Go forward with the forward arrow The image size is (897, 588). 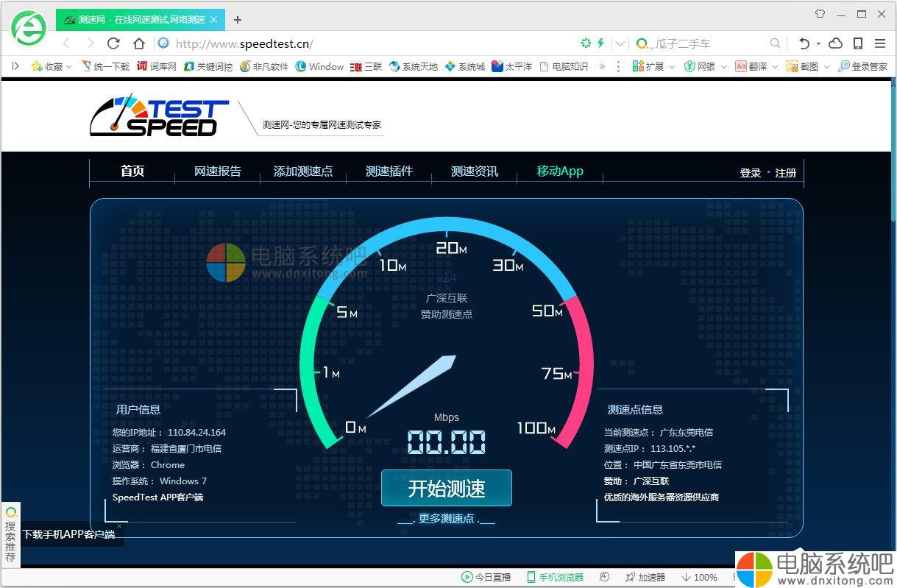point(90,43)
